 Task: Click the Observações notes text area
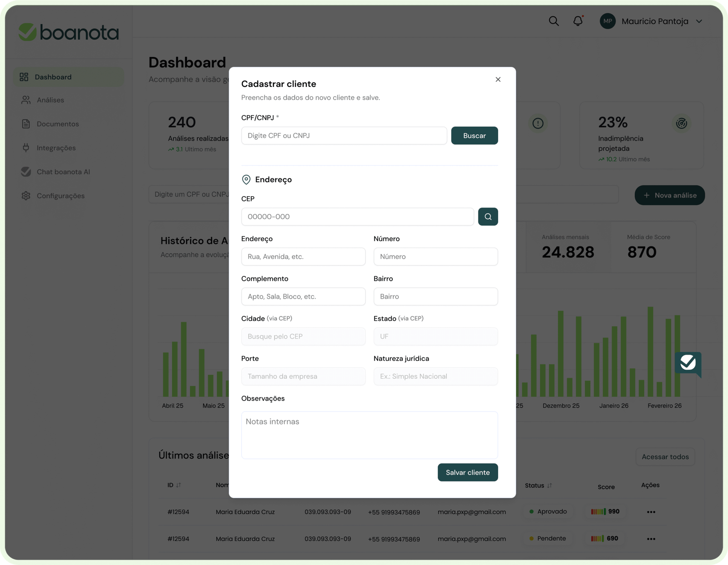pos(369,435)
